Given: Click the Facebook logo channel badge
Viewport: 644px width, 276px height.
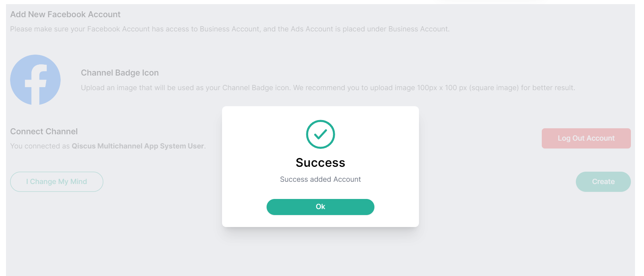Looking at the screenshot, I should [x=35, y=80].
